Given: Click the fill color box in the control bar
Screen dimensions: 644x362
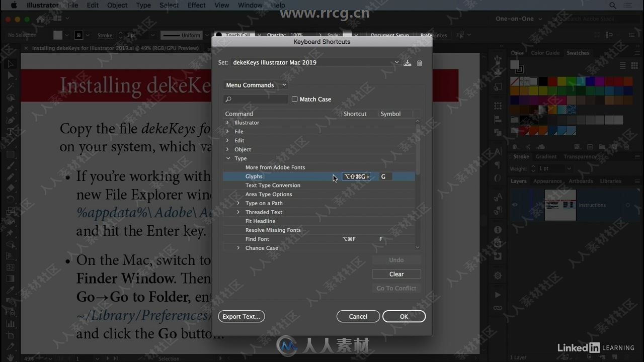Looking at the screenshot, I should point(58,35).
